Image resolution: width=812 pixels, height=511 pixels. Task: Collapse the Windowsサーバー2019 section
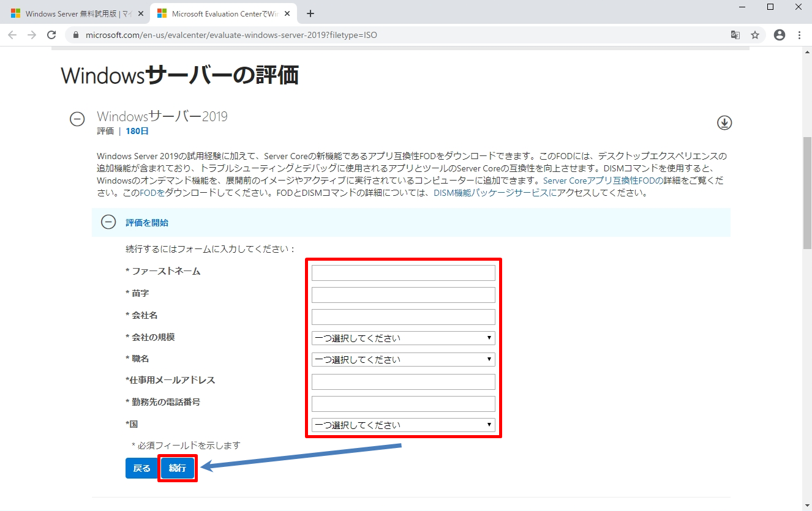tap(77, 119)
